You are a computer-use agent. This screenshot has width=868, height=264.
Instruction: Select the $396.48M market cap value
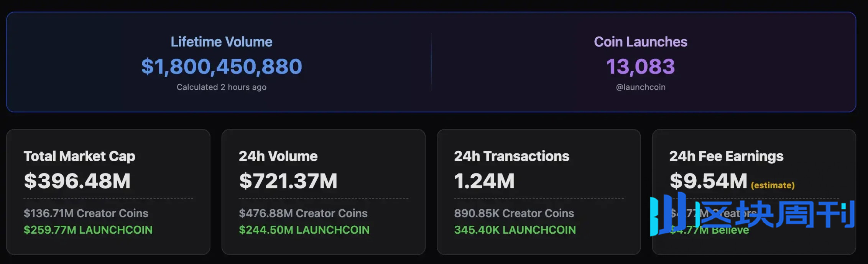tap(77, 181)
